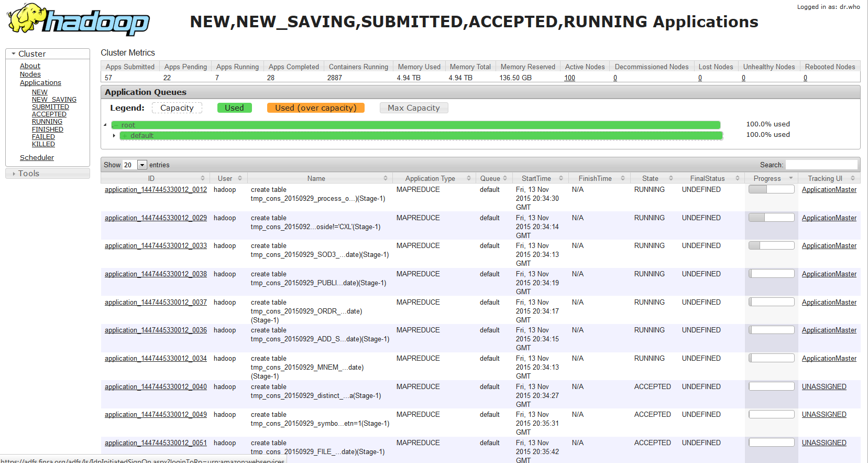Sort by FinalStatus column sort arrows
868x463 pixels.
point(738,178)
